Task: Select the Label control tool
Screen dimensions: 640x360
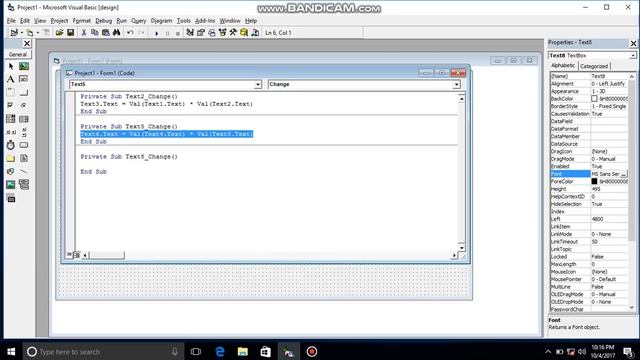Action: [11, 79]
